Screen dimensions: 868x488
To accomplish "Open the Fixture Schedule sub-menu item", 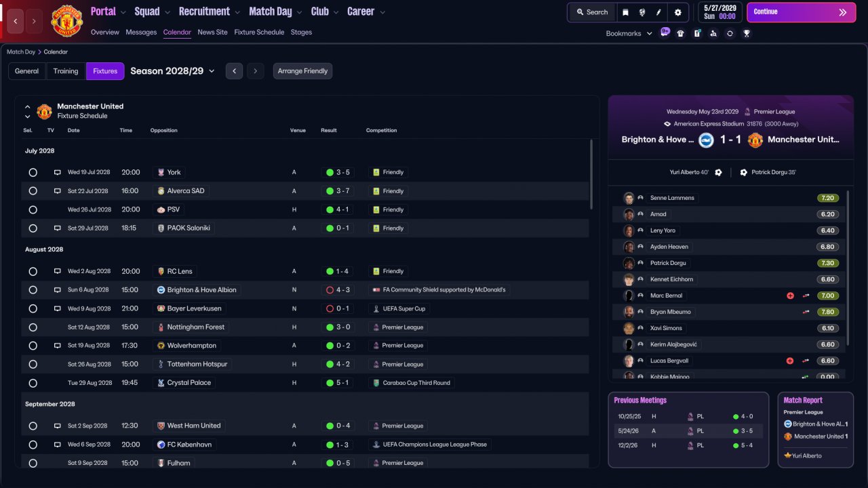I will coord(259,32).
